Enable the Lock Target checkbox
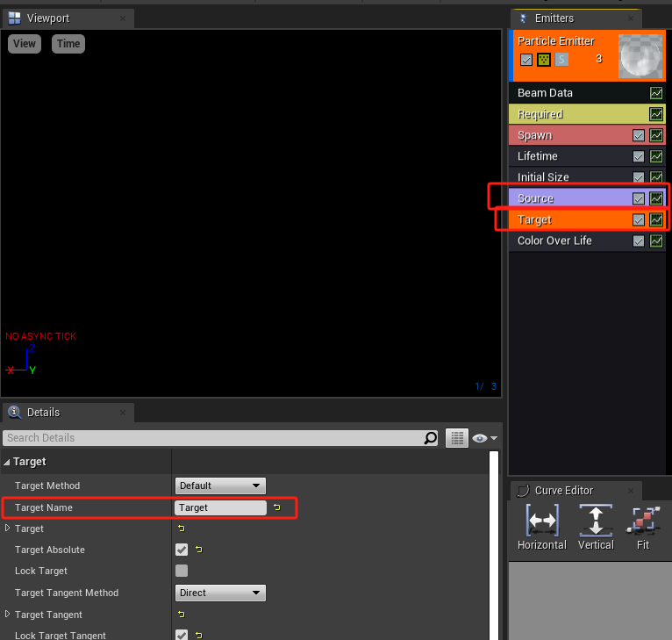Viewport: 672px width, 640px height. click(x=182, y=571)
